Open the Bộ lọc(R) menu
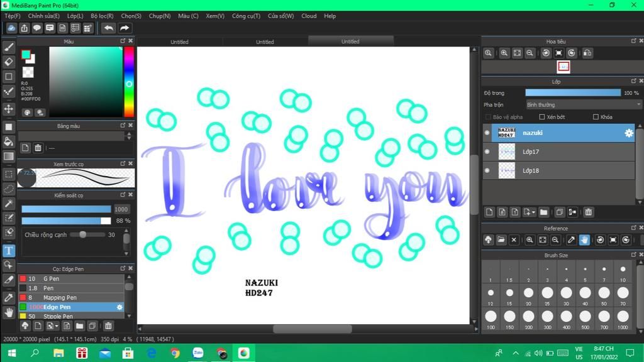The image size is (644, 362). coord(102,16)
